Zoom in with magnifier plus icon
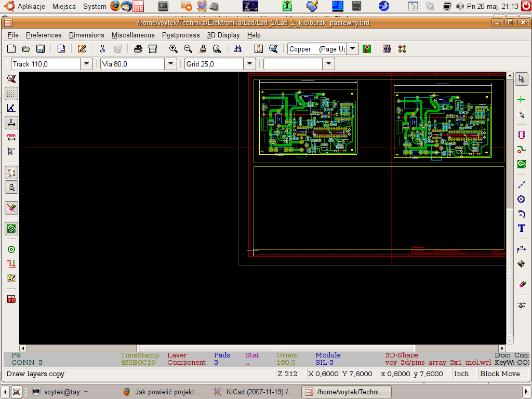This screenshot has height=399, width=532. [174, 49]
